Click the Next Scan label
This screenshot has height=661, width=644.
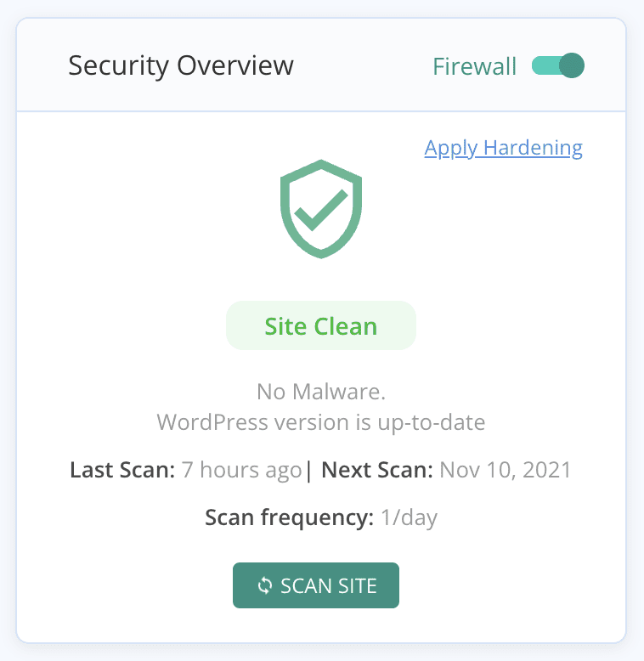(378, 470)
